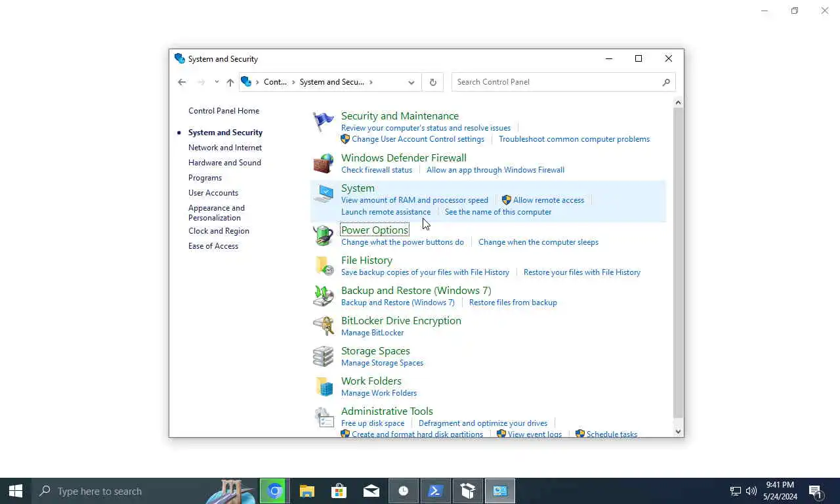The width and height of the screenshot is (840, 504).
Task: Open Microsoft Store from the taskbar
Action: 339,491
